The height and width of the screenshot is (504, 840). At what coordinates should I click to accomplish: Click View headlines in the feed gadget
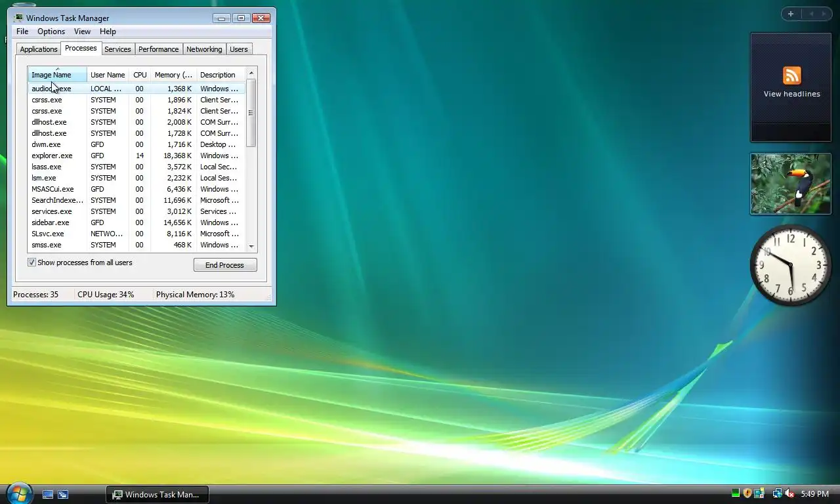(x=791, y=94)
